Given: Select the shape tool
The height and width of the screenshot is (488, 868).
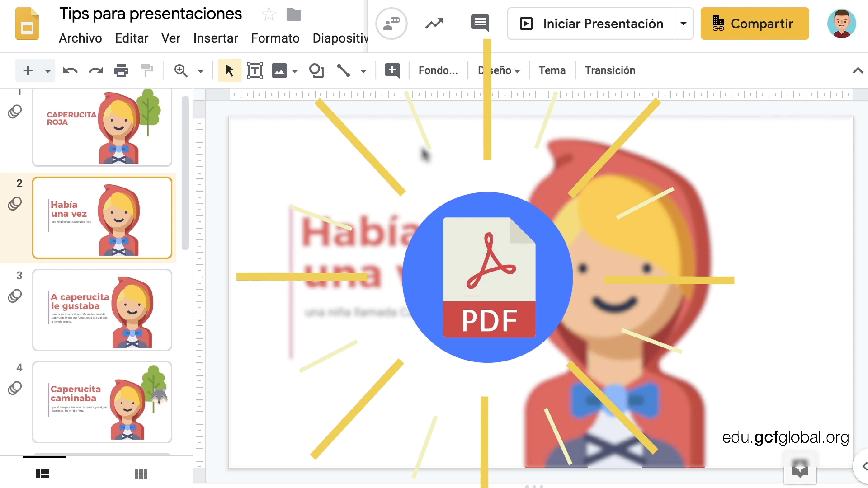Looking at the screenshot, I should (x=316, y=71).
